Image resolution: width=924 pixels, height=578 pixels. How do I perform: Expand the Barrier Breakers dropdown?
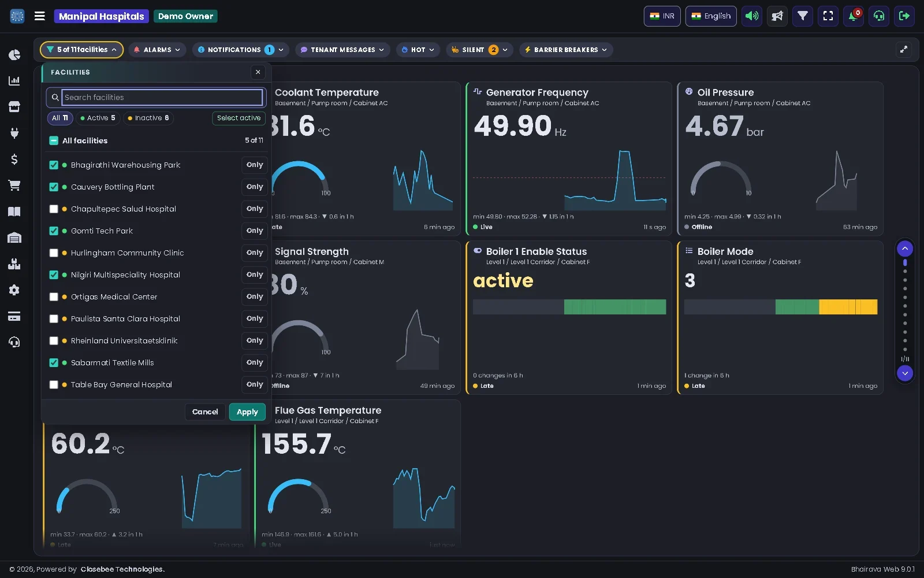(566, 50)
